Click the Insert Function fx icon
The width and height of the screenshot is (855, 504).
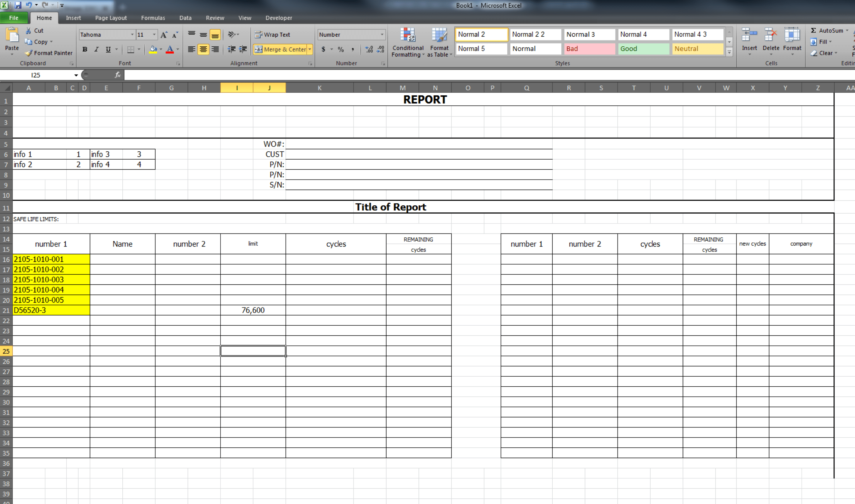pyautogui.click(x=117, y=75)
